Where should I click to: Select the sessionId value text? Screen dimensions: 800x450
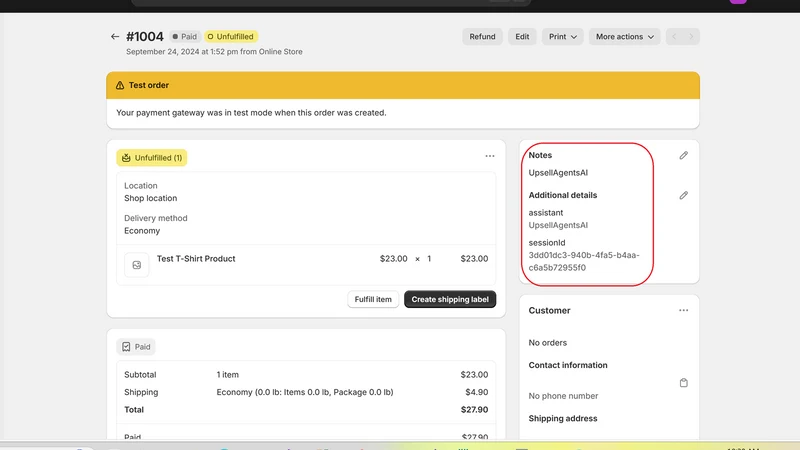tap(584, 261)
